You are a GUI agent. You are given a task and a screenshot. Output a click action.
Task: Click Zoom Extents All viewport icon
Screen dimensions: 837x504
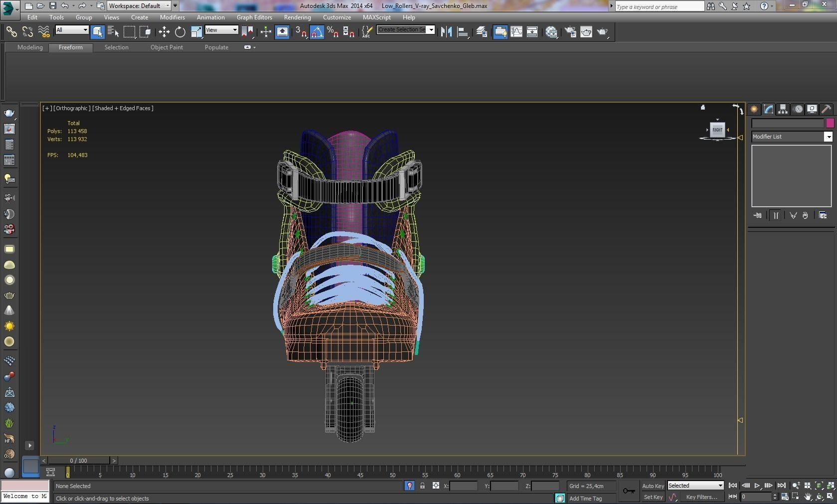(830, 485)
